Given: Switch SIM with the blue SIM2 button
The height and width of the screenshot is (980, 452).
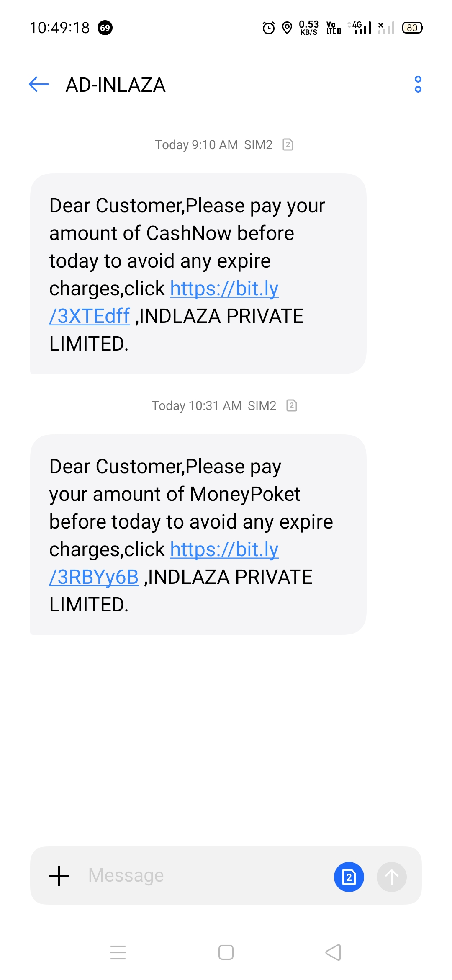Looking at the screenshot, I should pyautogui.click(x=349, y=877).
